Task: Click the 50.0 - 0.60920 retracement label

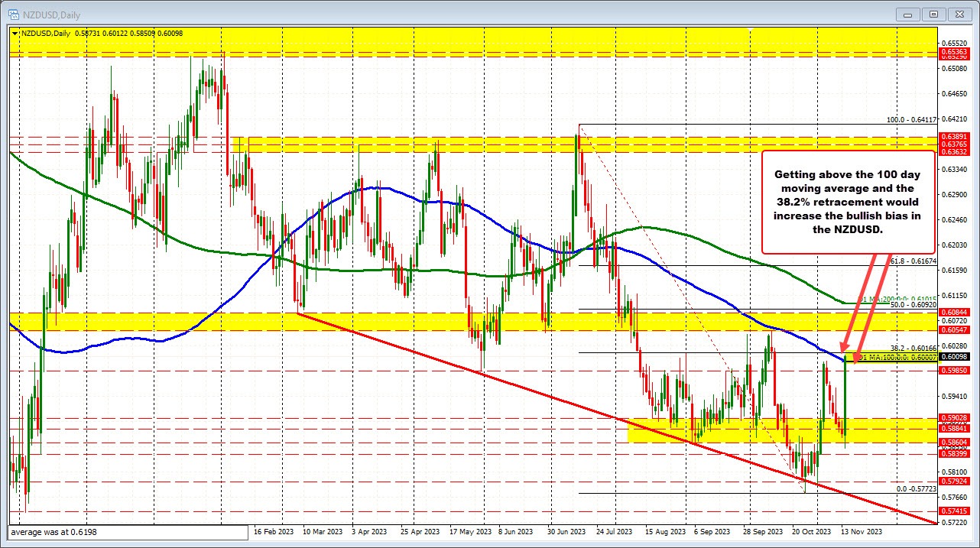Action: coord(915,305)
